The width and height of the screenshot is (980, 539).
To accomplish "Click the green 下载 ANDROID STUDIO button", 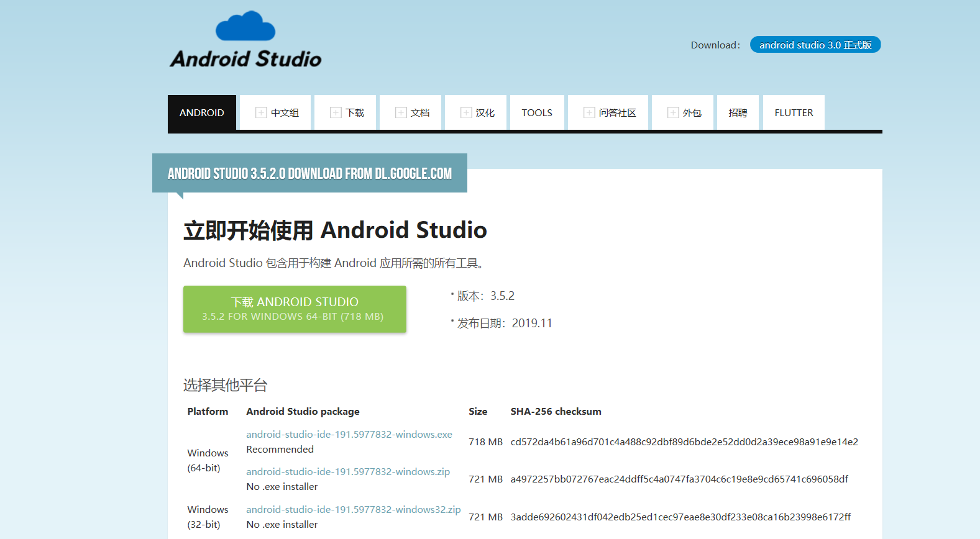I will pos(295,309).
